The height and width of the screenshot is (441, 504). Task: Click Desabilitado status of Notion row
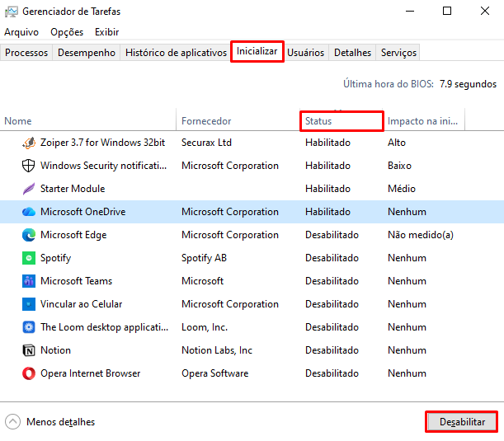tap(332, 350)
